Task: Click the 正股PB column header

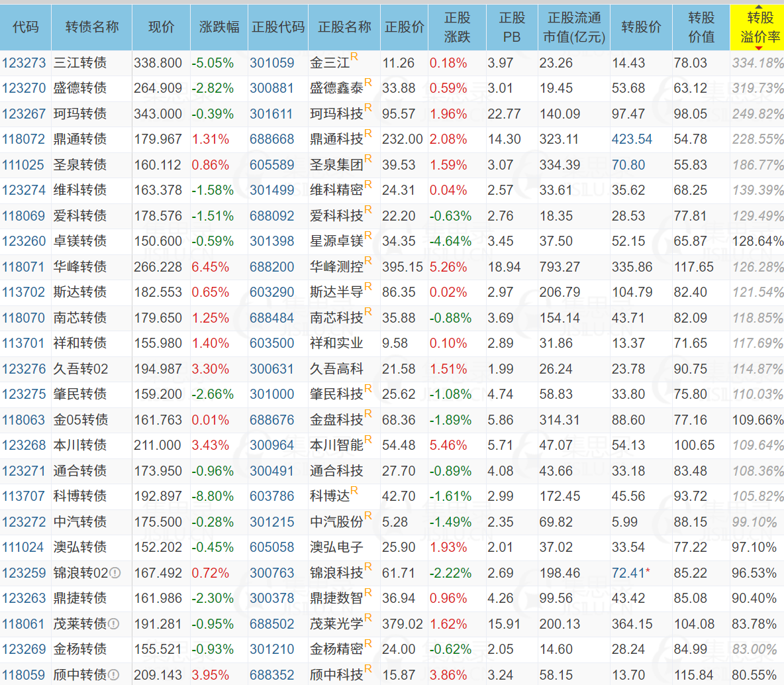Action: 512,28
